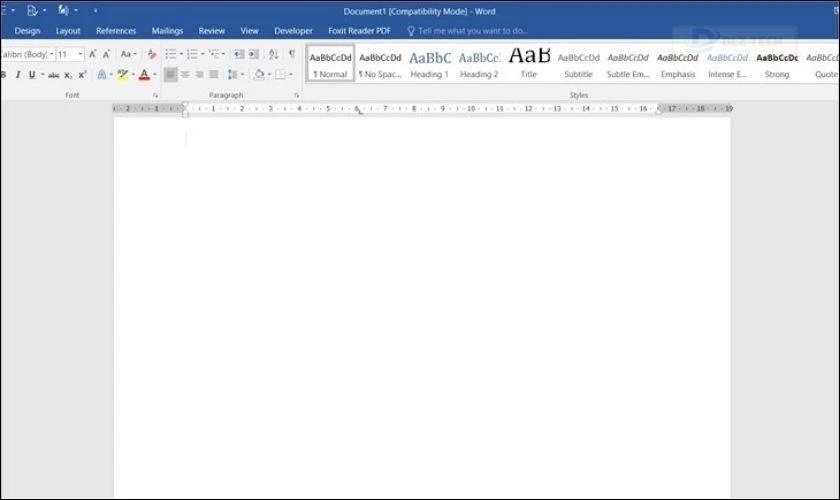Open the Layout ribbon tab

(x=68, y=31)
